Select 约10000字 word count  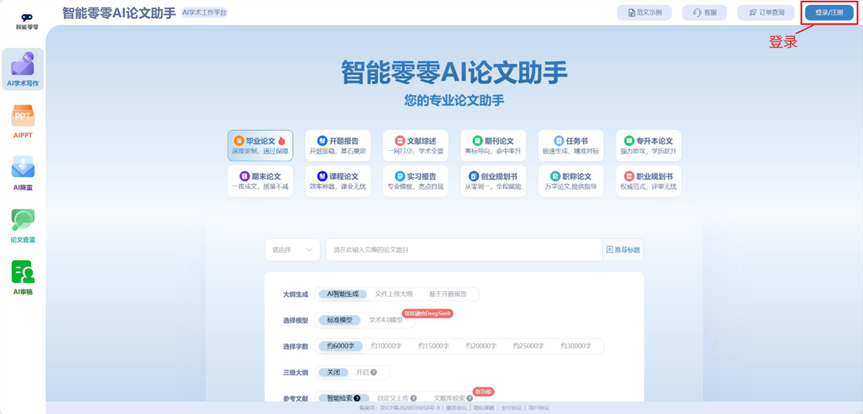tap(386, 346)
